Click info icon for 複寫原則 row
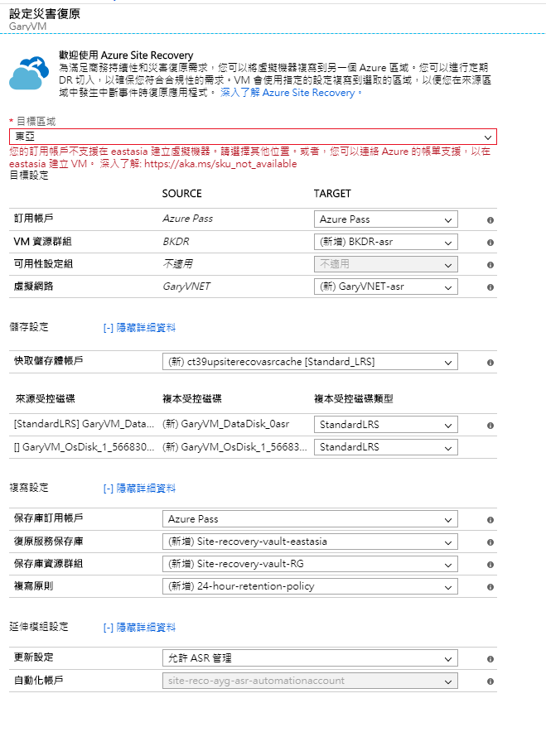The image size is (546, 756). (490, 587)
